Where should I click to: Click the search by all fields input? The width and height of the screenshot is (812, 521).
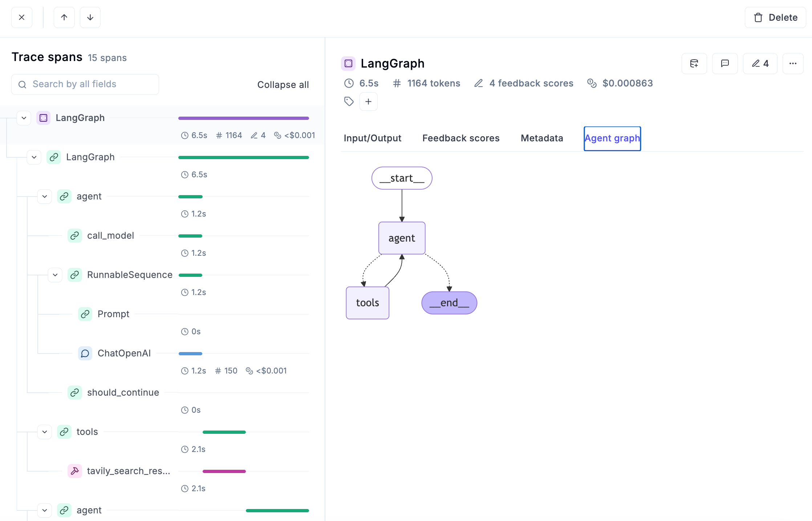(85, 84)
